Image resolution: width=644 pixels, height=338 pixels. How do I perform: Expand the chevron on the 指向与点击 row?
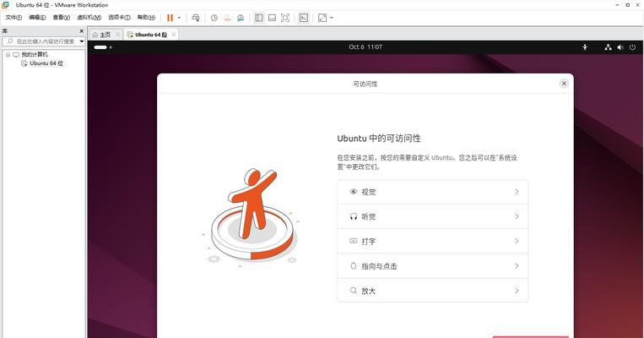(517, 265)
